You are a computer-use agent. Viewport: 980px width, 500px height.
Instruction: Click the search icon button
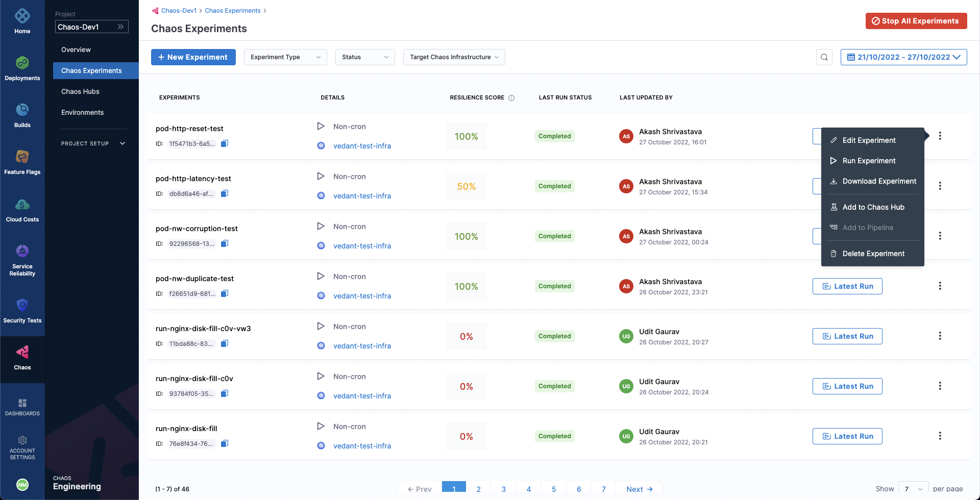[x=824, y=57]
